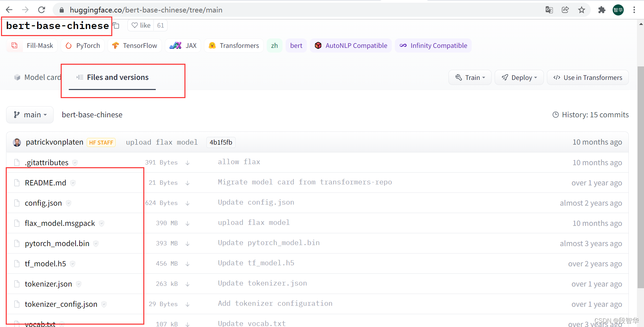Select the PyTorch library tag
The height and width of the screenshot is (327, 644).
83,46
